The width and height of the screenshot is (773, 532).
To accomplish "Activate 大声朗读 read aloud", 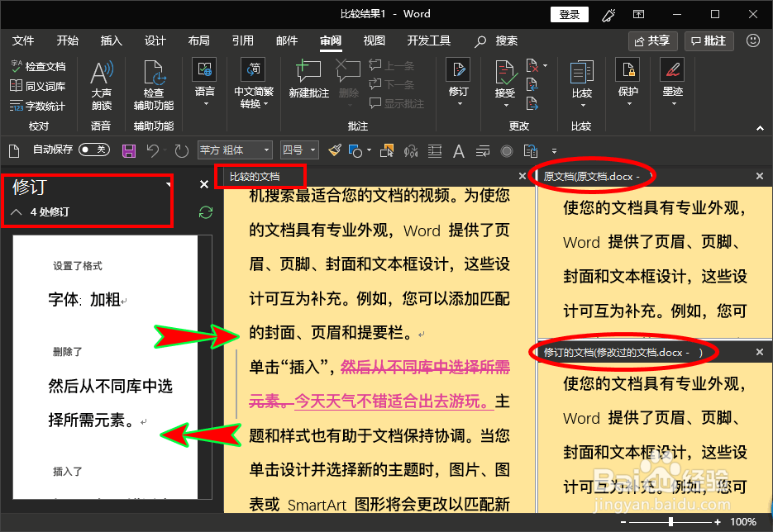I will [x=101, y=83].
